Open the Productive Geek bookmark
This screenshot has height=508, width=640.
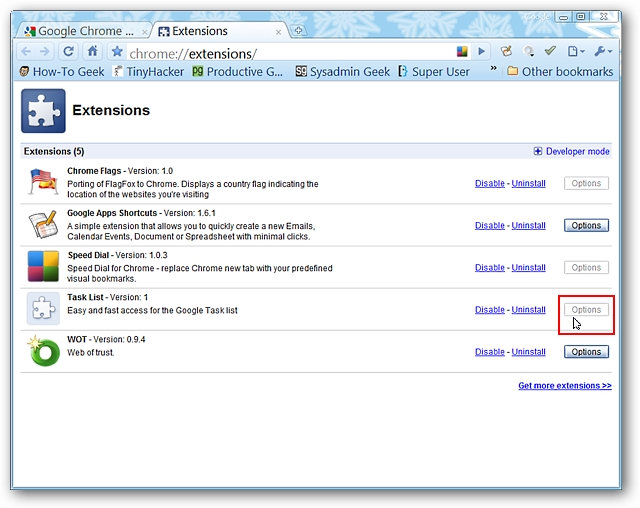(238, 72)
